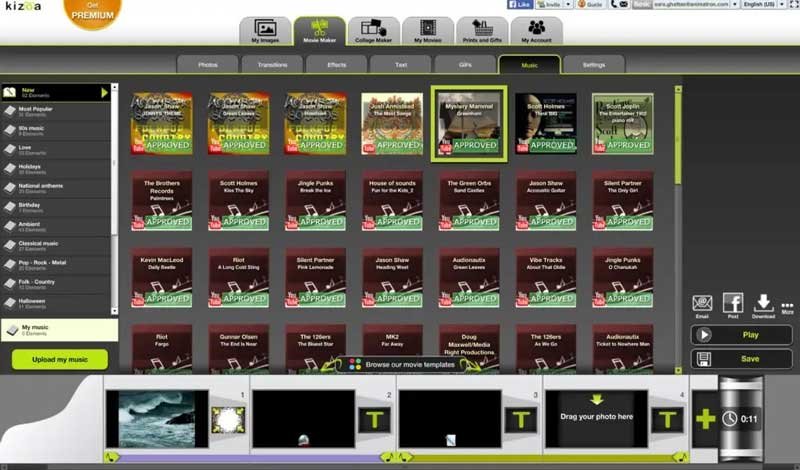Open the Effects tab
The width and height of the screenshot is (800, 470).
pyautogui.click(x=336, y=65)
